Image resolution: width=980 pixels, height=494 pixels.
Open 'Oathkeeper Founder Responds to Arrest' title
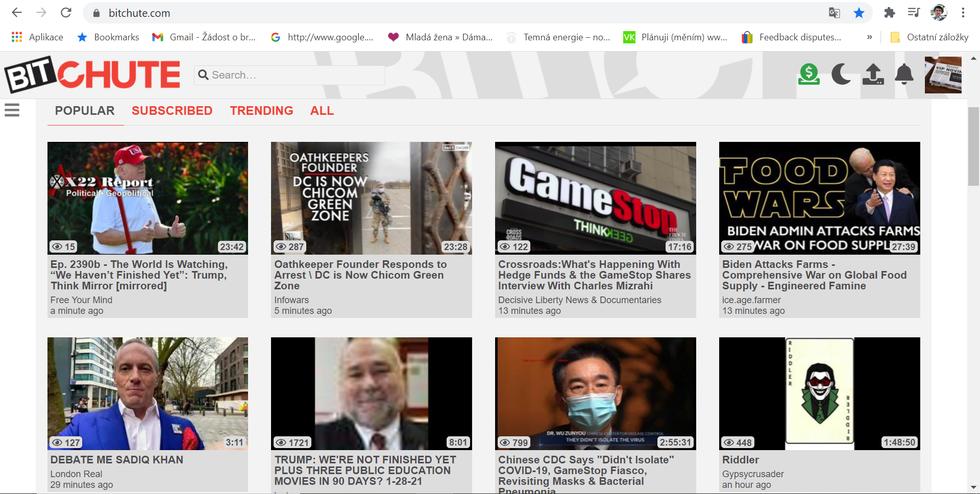coord(360,275)
